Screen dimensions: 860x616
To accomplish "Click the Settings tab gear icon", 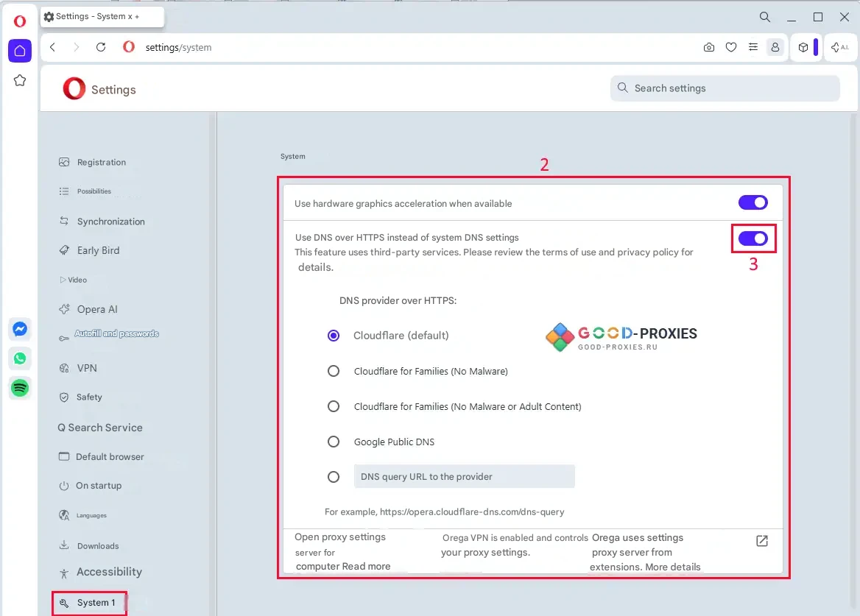I will pos(49,17).
